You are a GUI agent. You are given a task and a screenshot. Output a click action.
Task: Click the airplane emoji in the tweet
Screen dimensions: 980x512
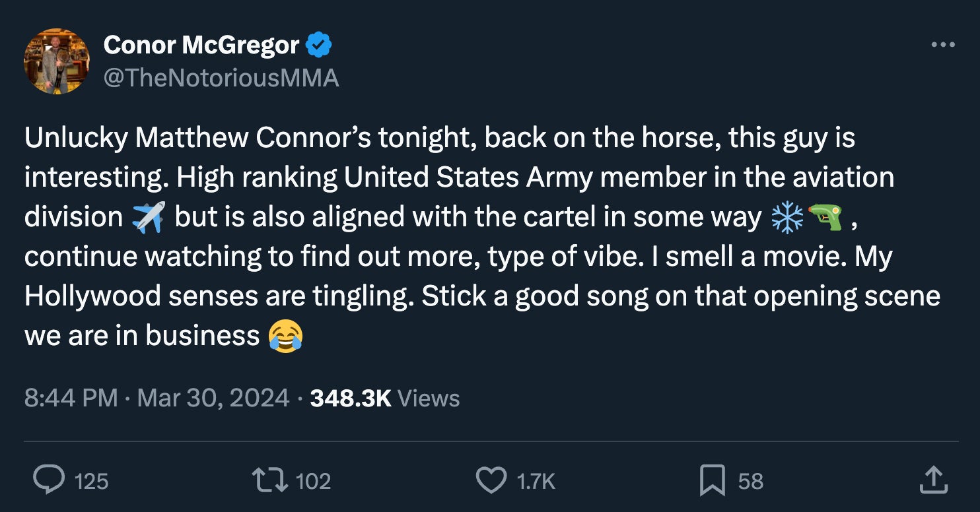point(148,218)
